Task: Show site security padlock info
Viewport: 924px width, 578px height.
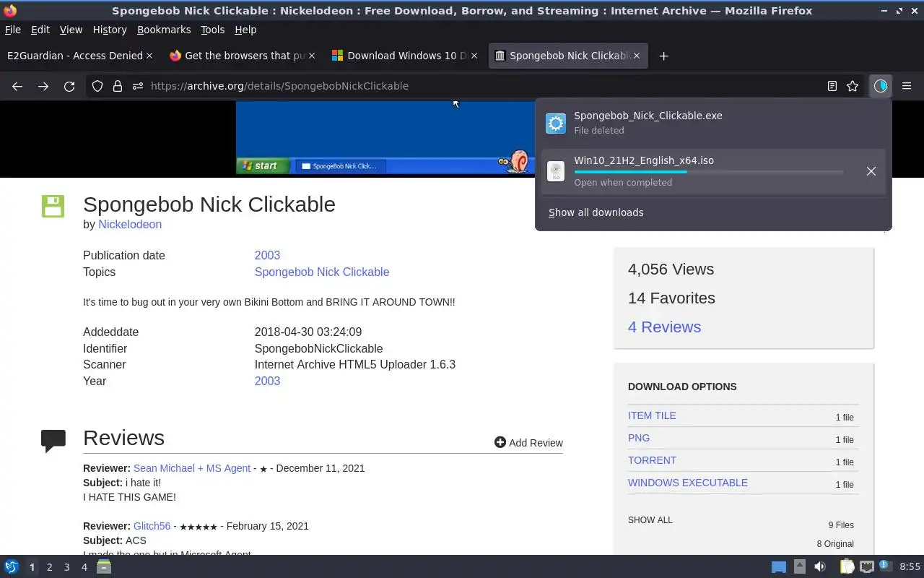Action: pyautogui.click(x=118, y=86)
